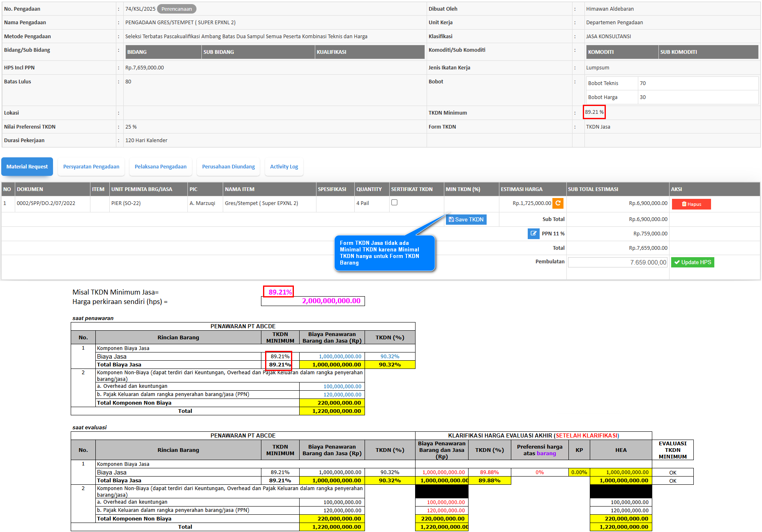762x532 pixels.
Task: Click the ESTIMASI HARGA column header
Action: [521, 189]
